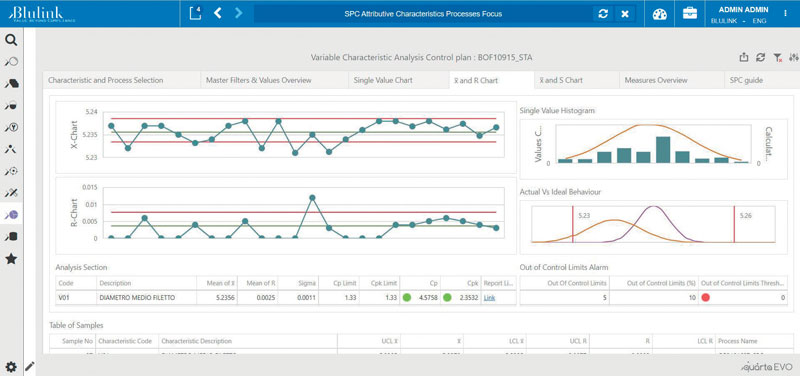Open the sidebar shortcut with percent-like icon
Image resolution: width=800 pixels, height=376 pixels.
click(x=11, y=193)
